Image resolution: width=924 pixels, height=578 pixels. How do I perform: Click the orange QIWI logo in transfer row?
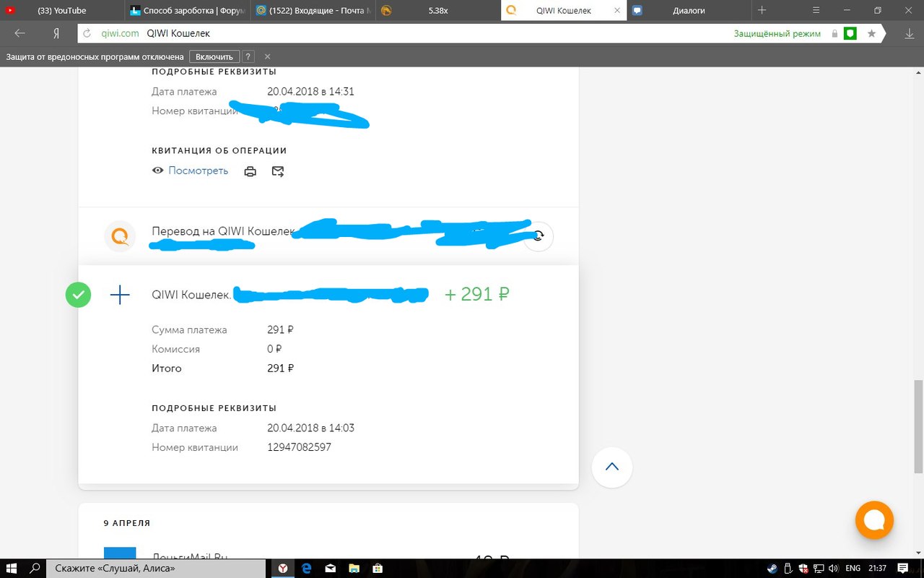pos(120,236)
